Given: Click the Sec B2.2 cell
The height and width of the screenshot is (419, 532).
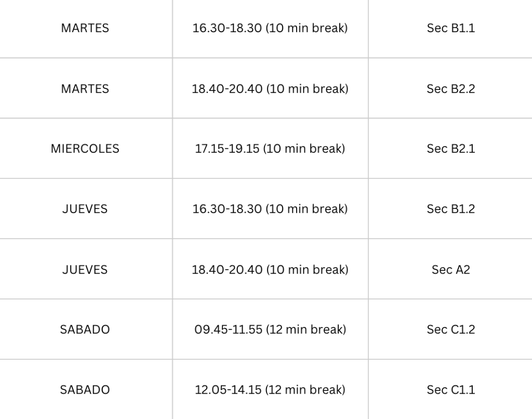Looking at the screenshot, I should tap(450, 88).
